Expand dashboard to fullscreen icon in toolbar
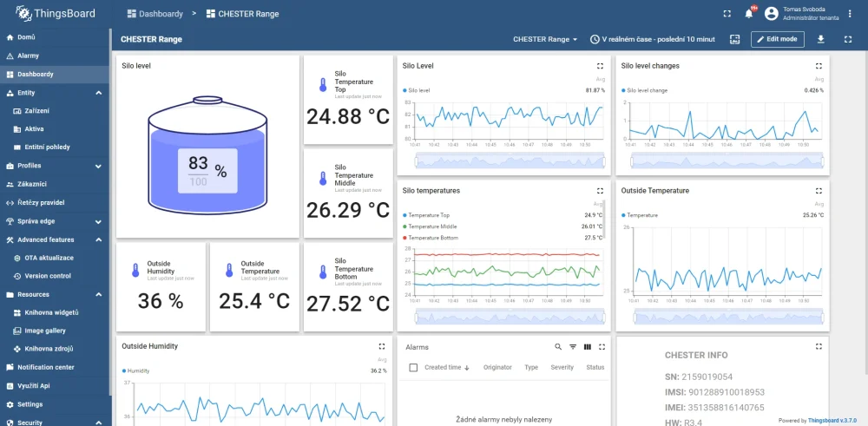The image size is (868, 426). 847,39
